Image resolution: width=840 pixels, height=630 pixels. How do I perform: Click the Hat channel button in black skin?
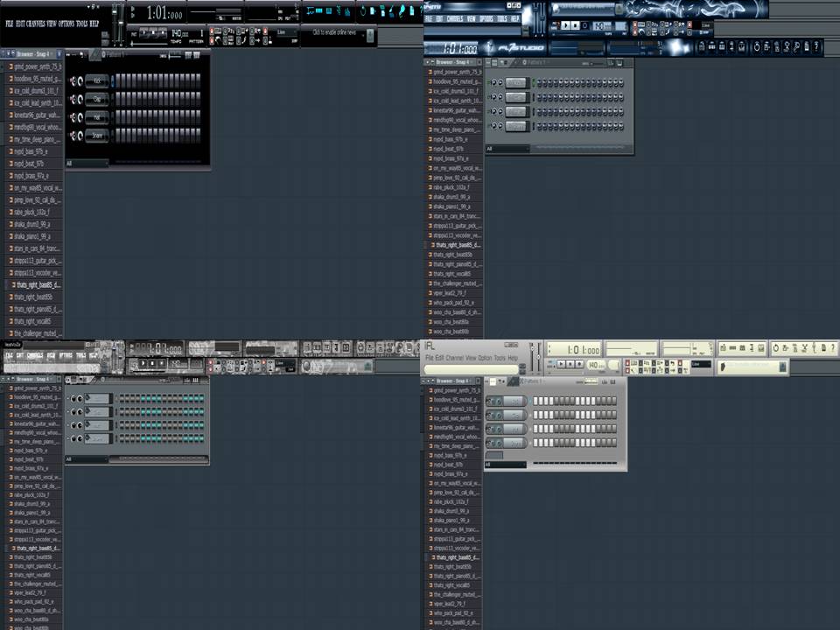[97, 117]
